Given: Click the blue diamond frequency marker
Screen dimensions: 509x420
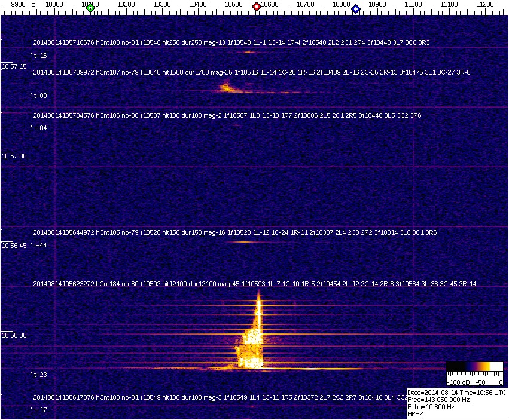Looking at the screenshot, I should [356, 8].
